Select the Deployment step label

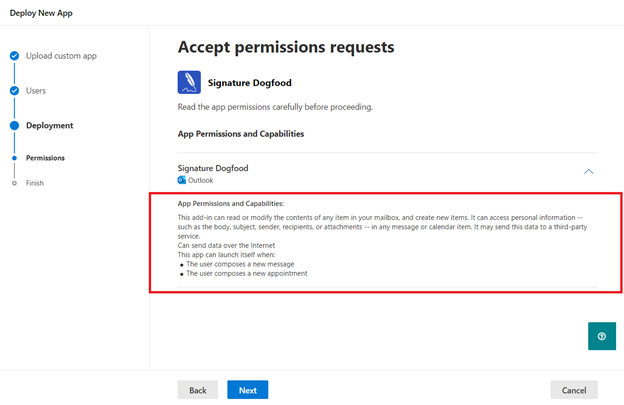click(50, 126)
